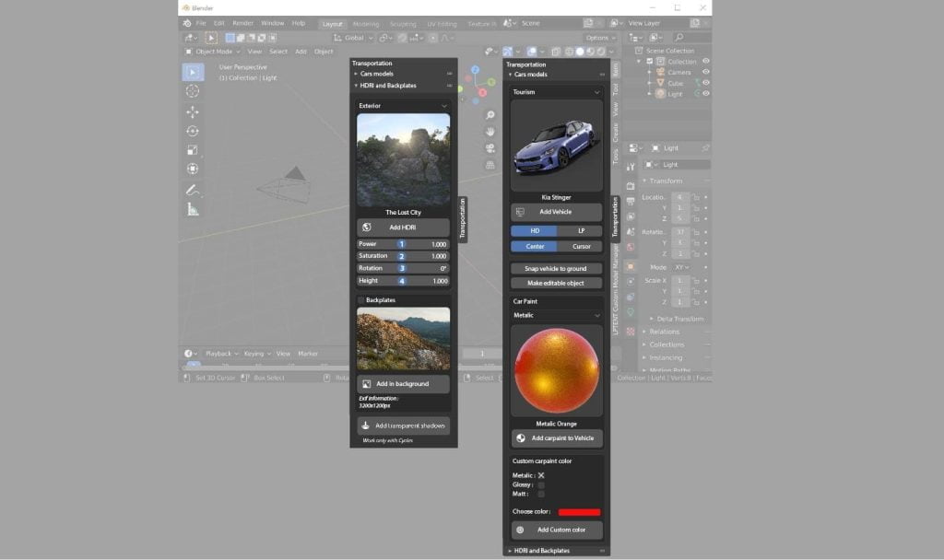
Task: Open the Tourism category dropdown
Action: [556, 92]
